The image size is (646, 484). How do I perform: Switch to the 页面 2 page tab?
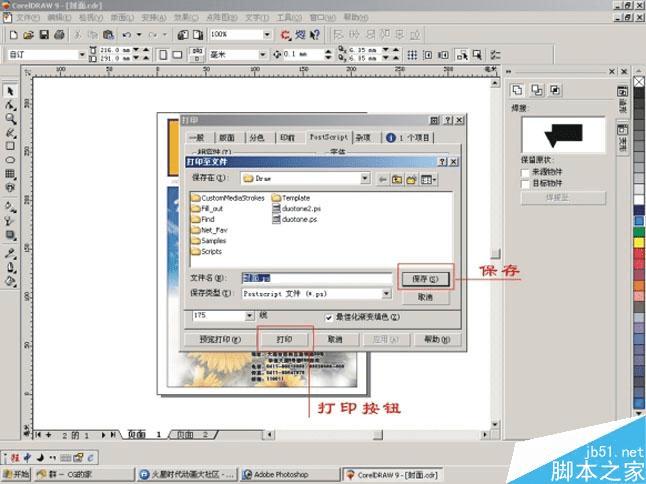point(192,435)
